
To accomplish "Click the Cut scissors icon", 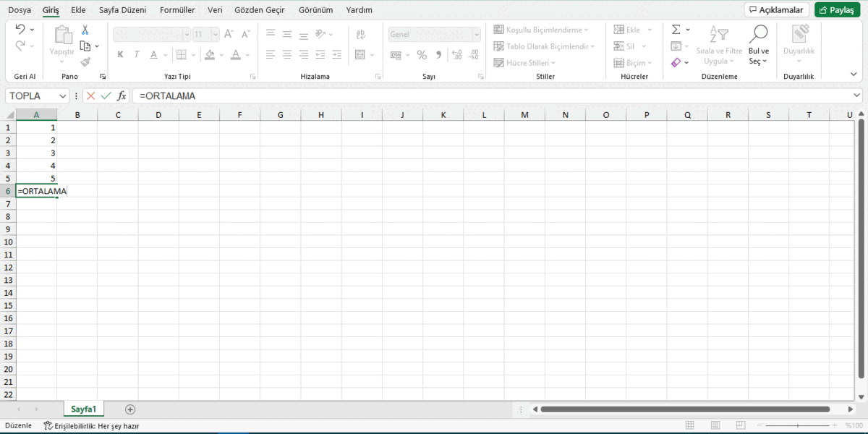I will [x=85, y=30].
